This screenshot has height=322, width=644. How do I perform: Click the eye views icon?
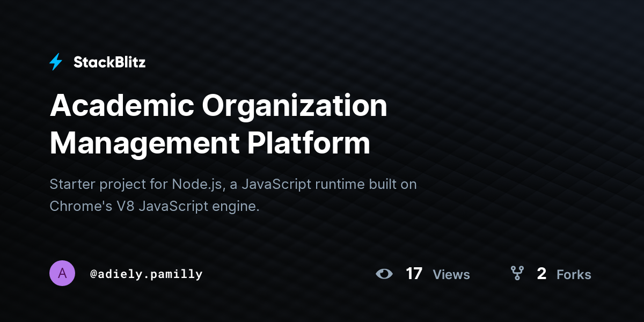(x=384, y=274)
